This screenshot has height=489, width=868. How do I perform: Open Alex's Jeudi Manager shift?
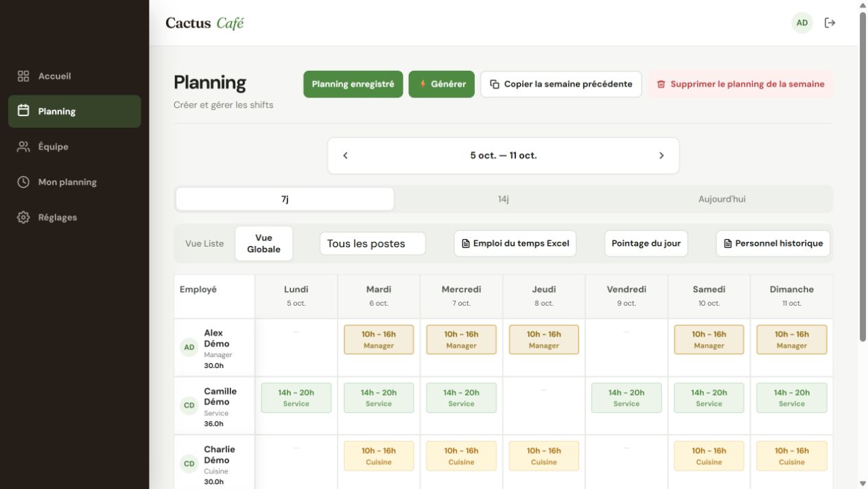pos(544,340)
